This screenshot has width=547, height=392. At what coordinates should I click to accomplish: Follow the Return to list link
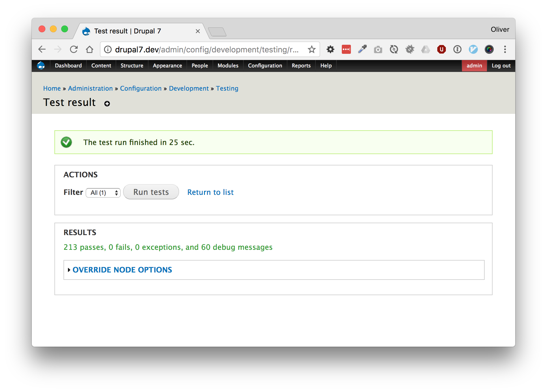pos(210,192)
